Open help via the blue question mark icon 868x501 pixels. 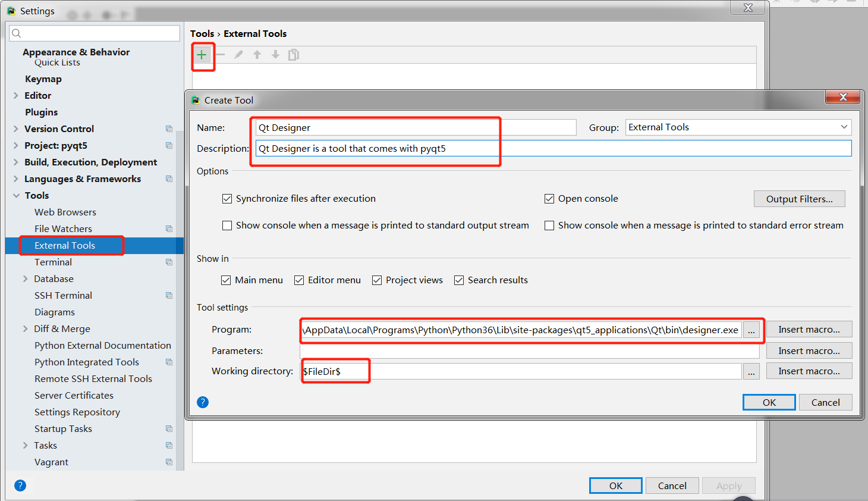coord(203,402)
